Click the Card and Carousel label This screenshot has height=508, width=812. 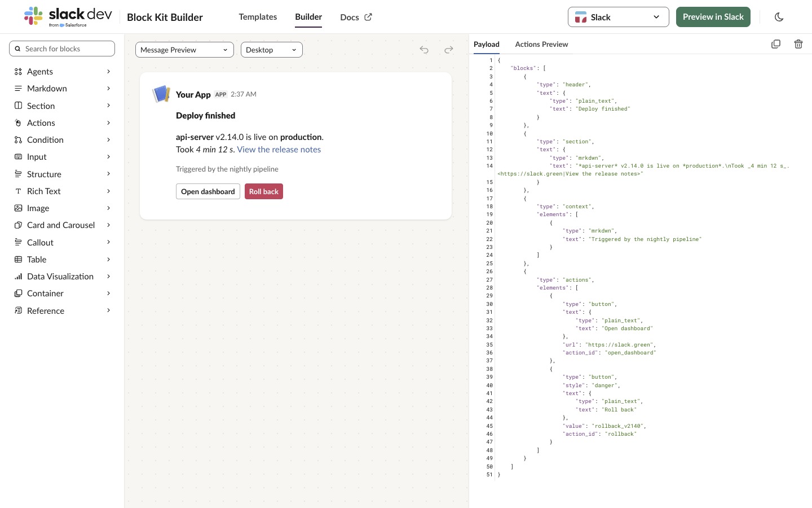[x=61, y=225]
